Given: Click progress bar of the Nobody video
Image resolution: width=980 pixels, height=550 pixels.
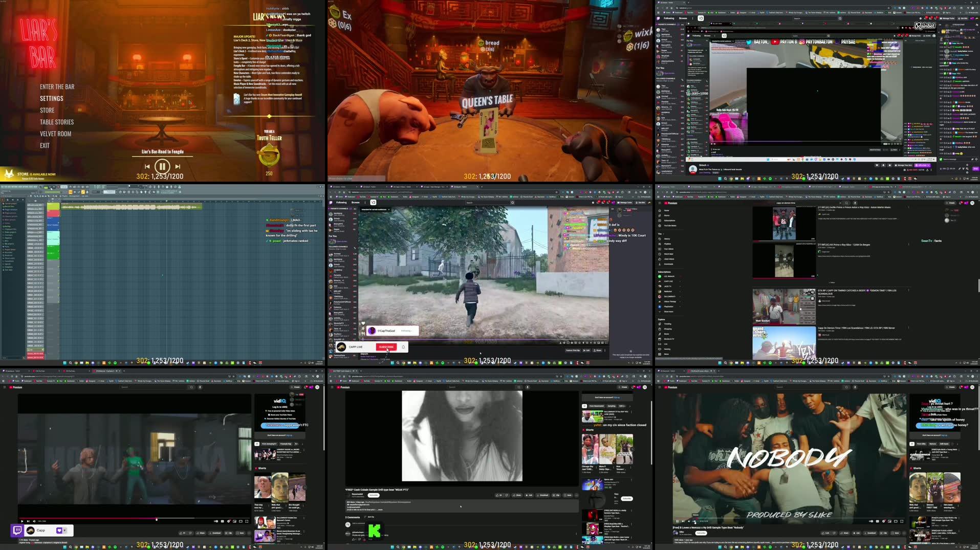Looking at the screenshot, I should [789, 518].
